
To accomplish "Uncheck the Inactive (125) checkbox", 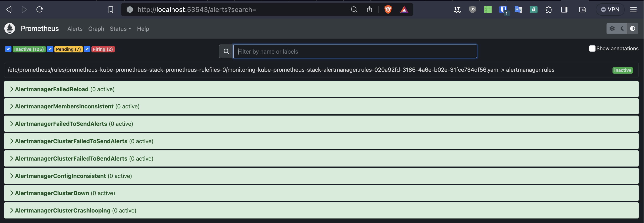I will (8, 49).
